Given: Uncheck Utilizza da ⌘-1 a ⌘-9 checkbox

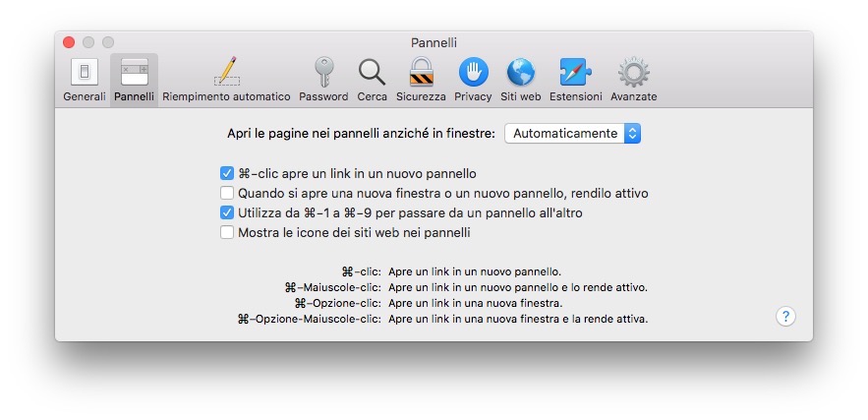Looking at the screenshot, I should click(227, 212).
